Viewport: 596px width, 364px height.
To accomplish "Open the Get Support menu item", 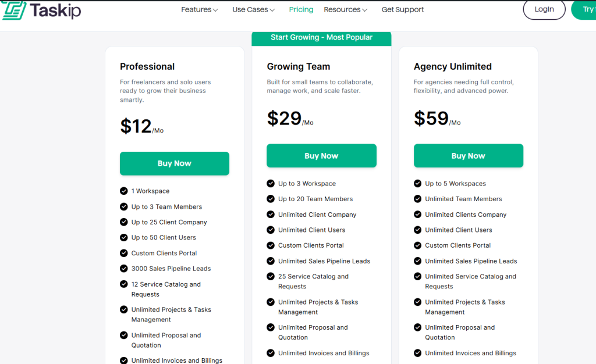I will click(x=403, y=10).
